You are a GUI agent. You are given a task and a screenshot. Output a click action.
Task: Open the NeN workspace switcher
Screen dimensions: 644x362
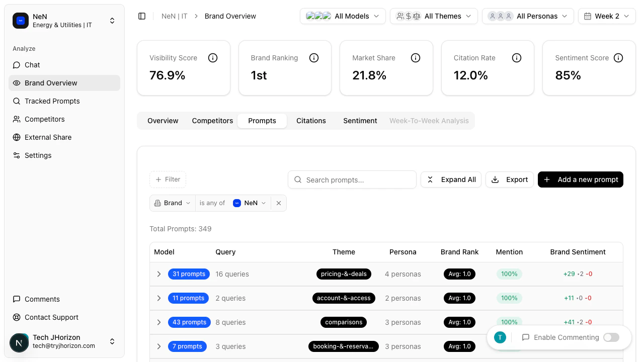pyautogui.click(x=64, y=21)
